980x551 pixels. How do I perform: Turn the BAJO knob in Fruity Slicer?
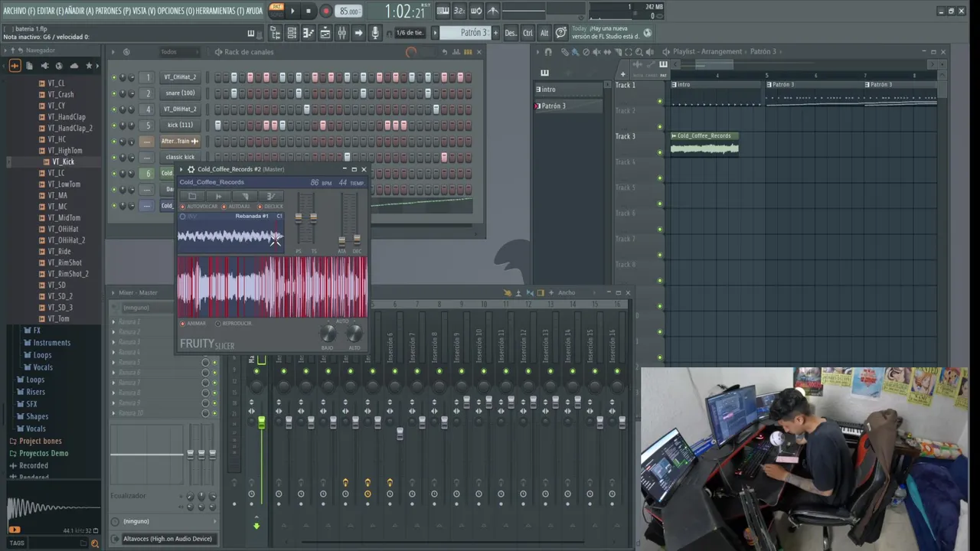point(328,333)
